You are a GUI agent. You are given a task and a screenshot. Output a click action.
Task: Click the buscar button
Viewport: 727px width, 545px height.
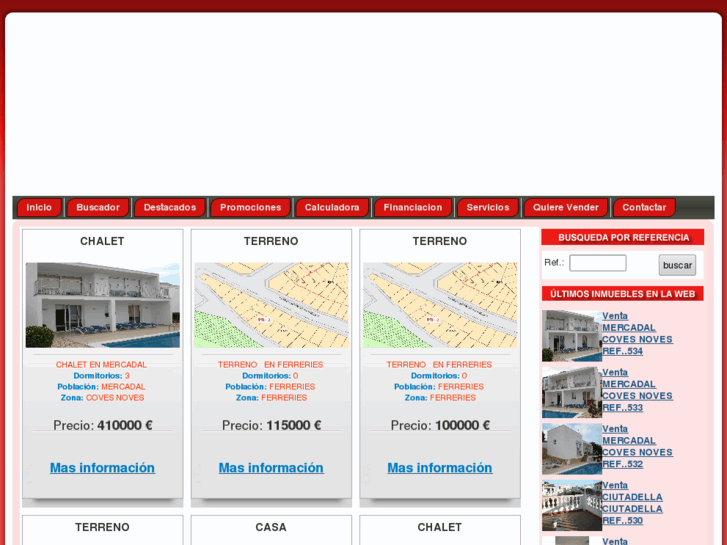click(677, 265)
